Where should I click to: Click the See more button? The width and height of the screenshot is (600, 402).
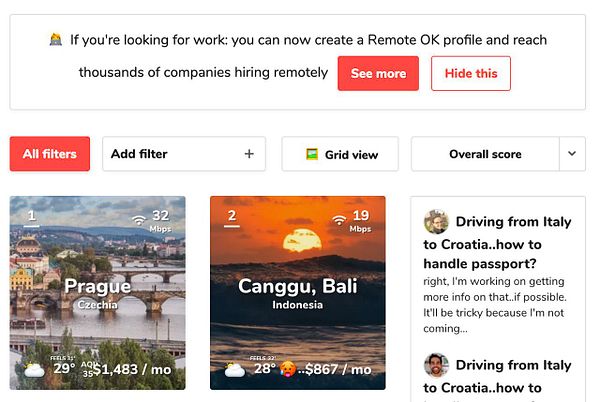tap(378, 73)
